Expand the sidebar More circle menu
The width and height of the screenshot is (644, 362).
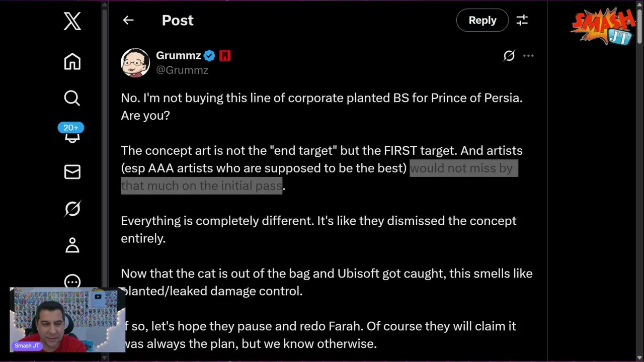click(x=72, y=281)
